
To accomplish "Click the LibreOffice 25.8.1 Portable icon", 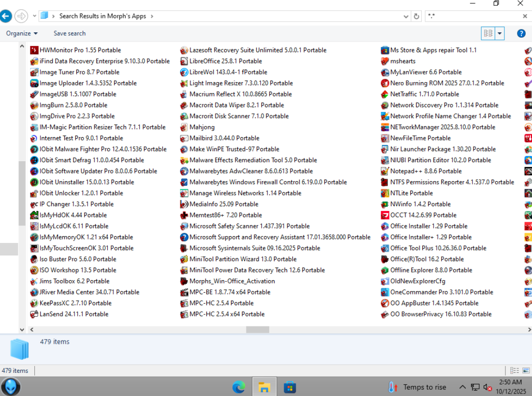I will (184, 61).
